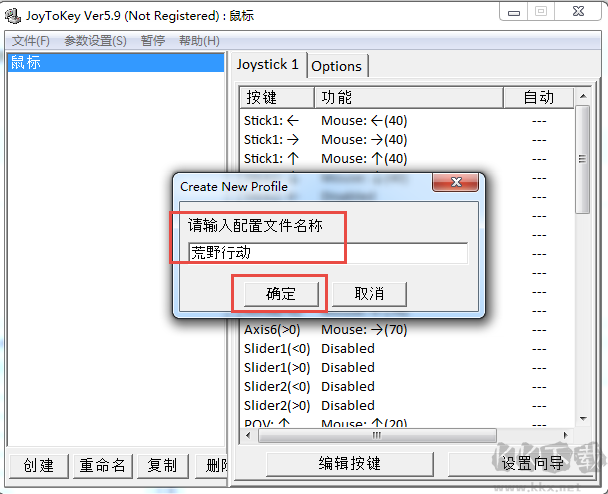The image size is (608, 494).
Task: Click the vertical scrollbar down arrow
Action: pyautogui.click(x=583, y=419)
